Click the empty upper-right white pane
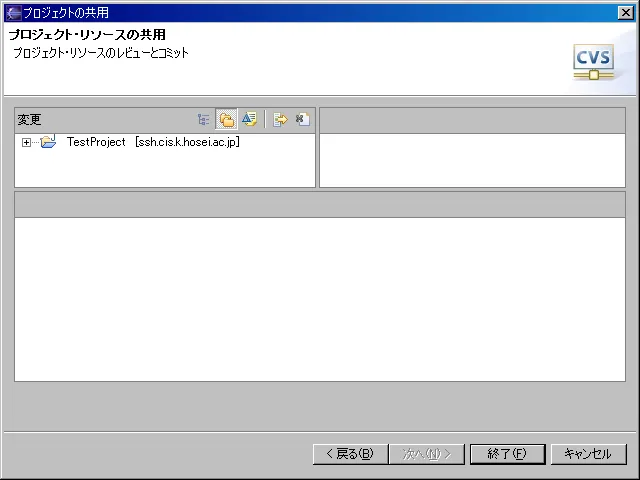Screen dimensions: 640x480 coord(472,160)
